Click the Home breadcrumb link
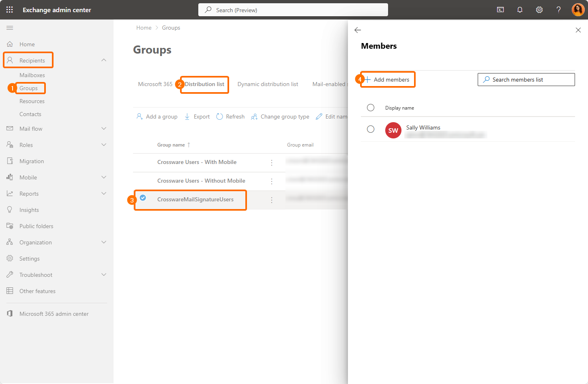The width and height of the screenshot is (588, 384). pos(144,28)
